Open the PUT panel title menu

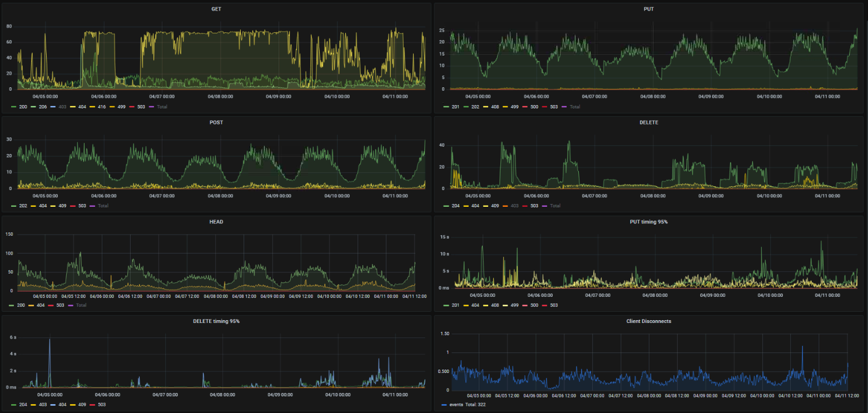pyautogui.click(x=648, y=9)
